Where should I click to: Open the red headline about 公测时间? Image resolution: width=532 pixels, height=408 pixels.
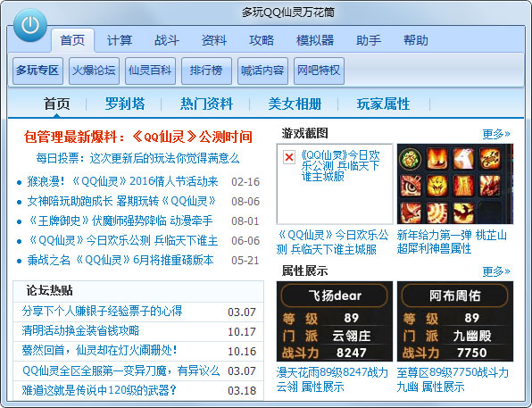point(138,137)
